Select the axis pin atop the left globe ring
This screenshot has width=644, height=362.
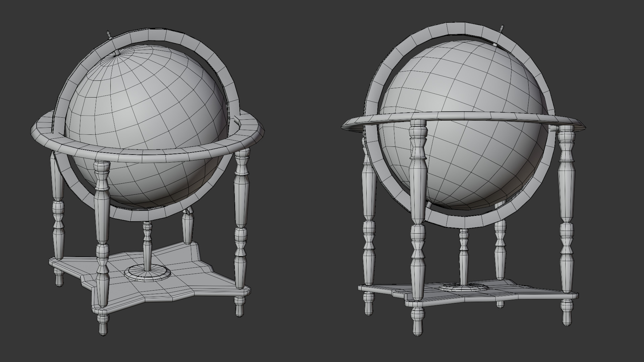(x=108, y=35)
